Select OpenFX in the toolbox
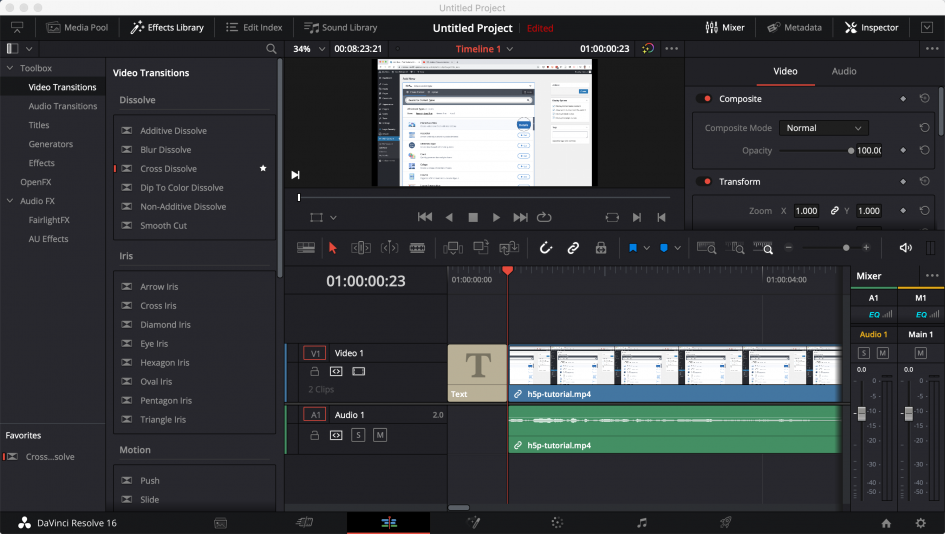 (36, 182)
